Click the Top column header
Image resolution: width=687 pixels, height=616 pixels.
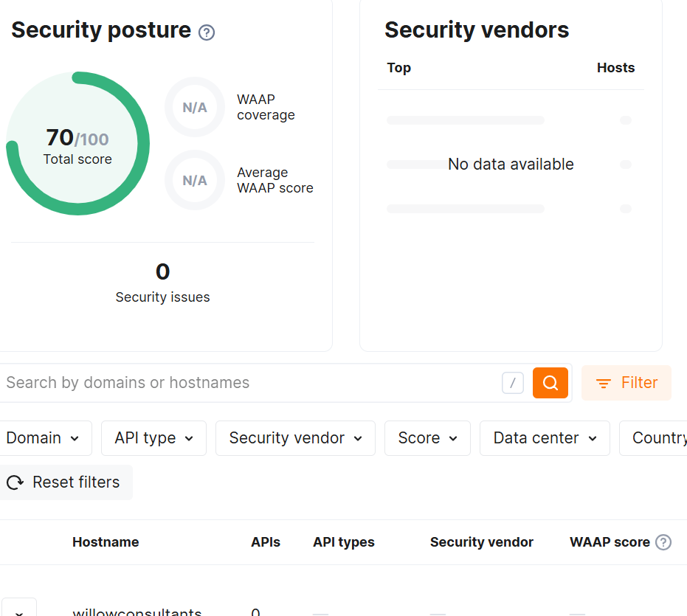click(398, 67)
